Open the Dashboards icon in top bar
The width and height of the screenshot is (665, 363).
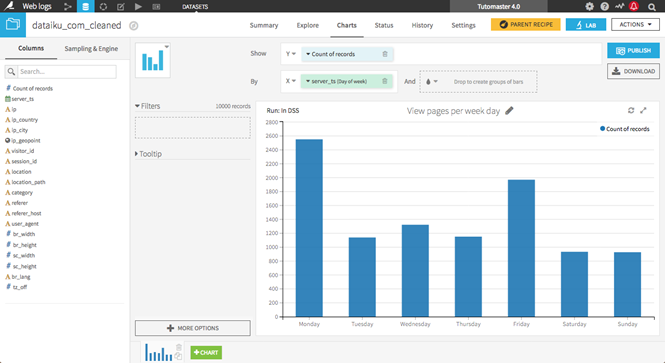pyautogui.click(x=156, y=6)
